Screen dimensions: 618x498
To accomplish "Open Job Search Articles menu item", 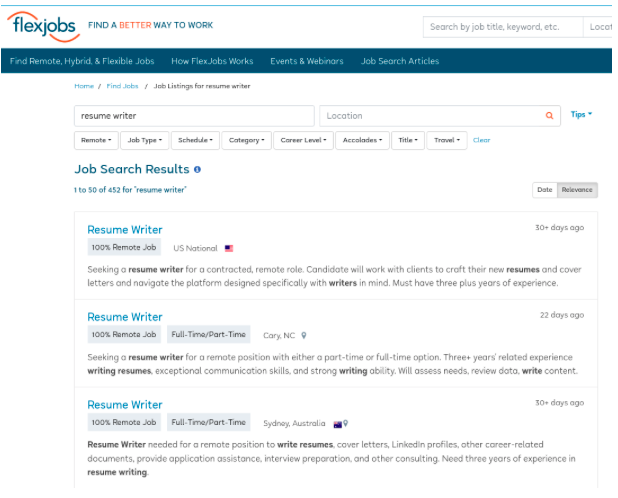I will pos(400,61).
